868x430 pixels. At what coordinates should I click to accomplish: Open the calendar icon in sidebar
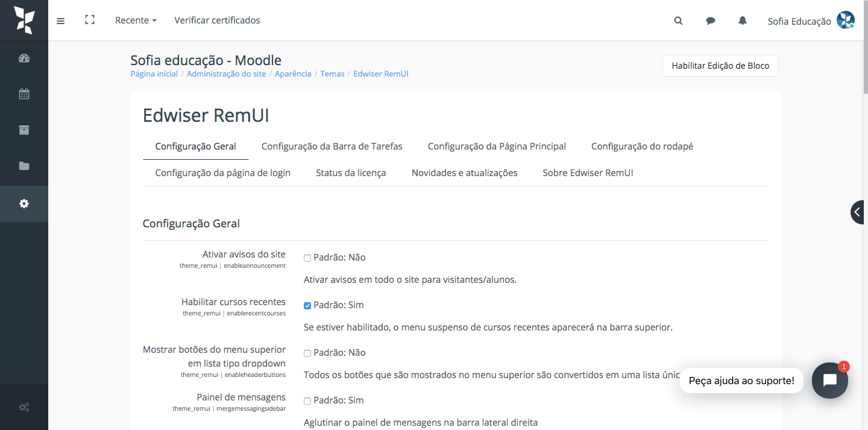pyautogui.click(x=24, y=94)
